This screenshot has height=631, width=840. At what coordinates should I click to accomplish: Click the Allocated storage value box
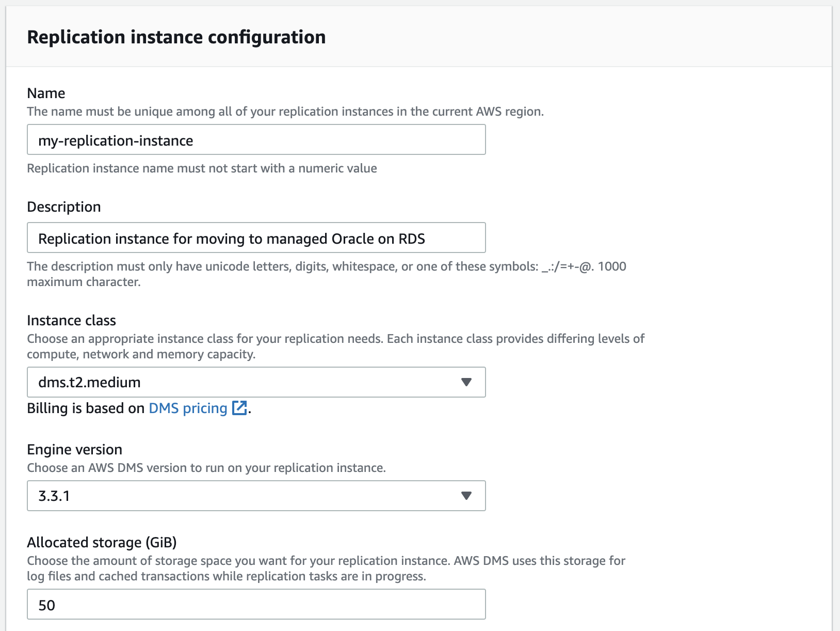[x=256, y=604]
